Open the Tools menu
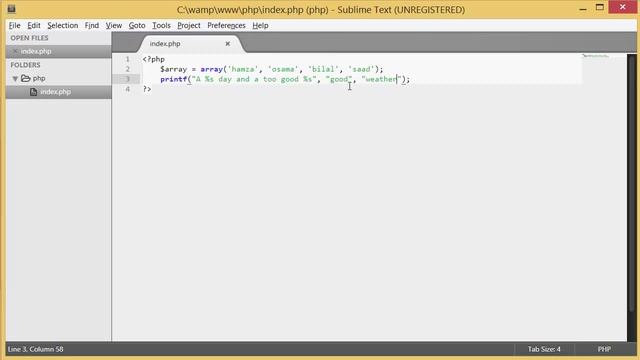This screenshot has width=640, height=360. pos(161,25)
